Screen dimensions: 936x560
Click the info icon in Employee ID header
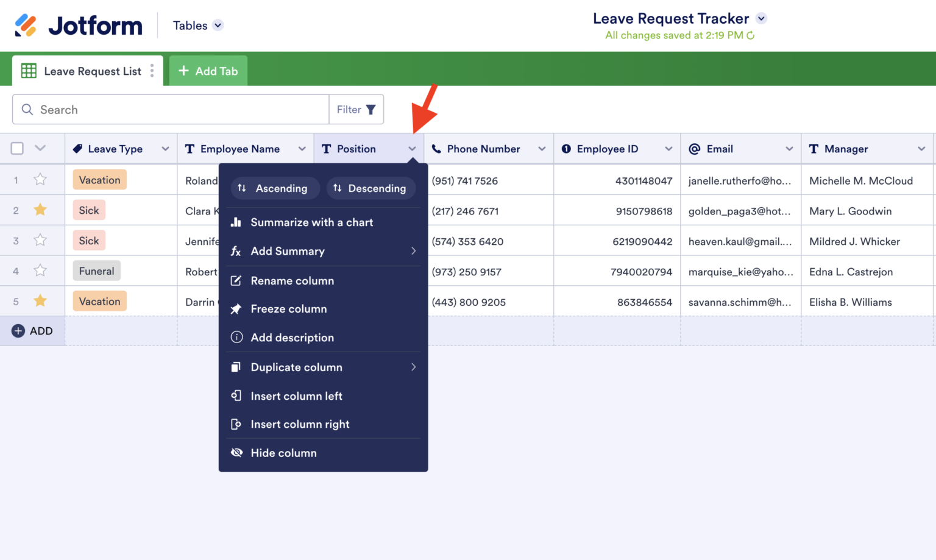coord(567,148)
